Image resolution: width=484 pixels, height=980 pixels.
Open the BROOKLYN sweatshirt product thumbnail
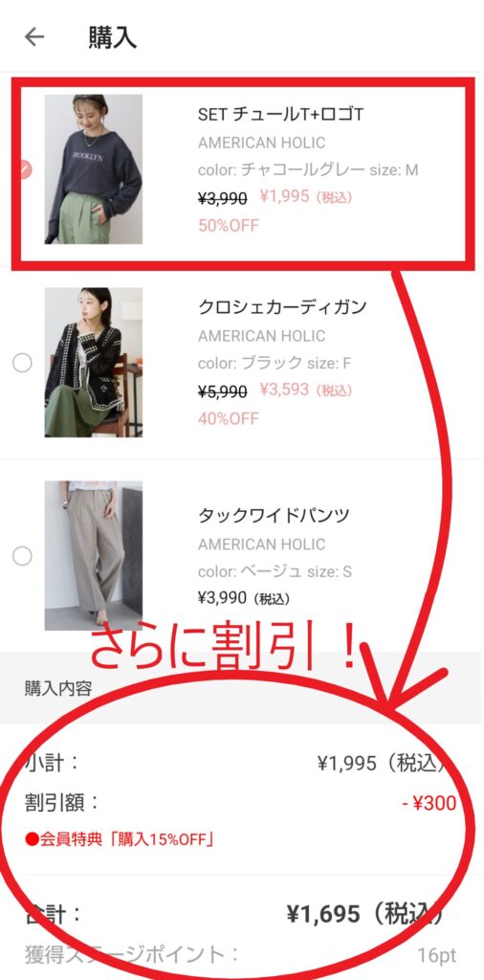tap(94, 168)
